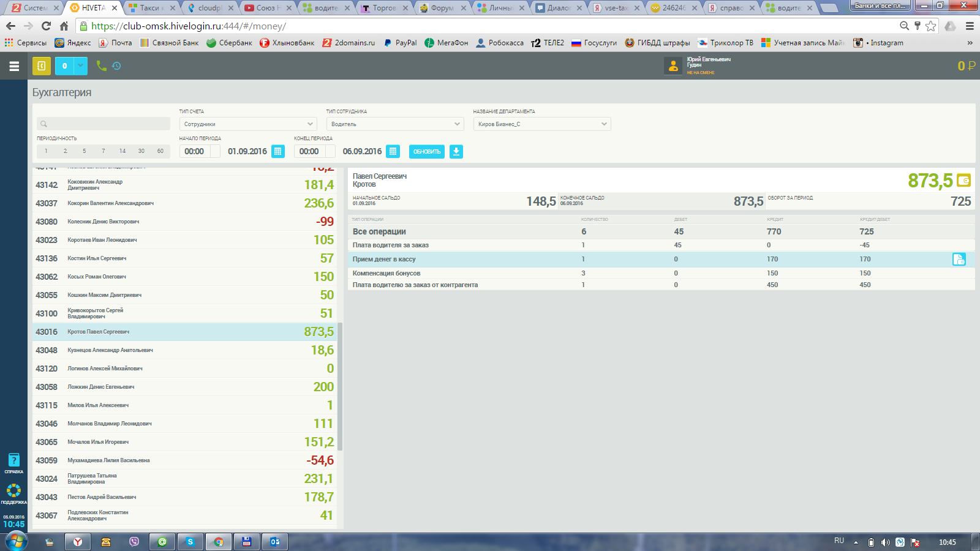The width and height of the screenshot is (980, 551).
Task: Click the blue download export icon
Action: pyautogui.click(x=456, y=151)
